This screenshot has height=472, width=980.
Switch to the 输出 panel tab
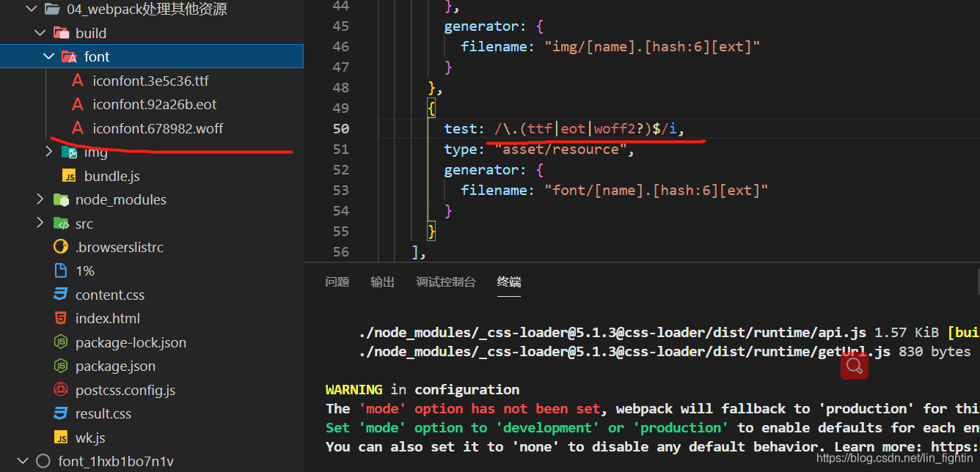click(382, 282)
